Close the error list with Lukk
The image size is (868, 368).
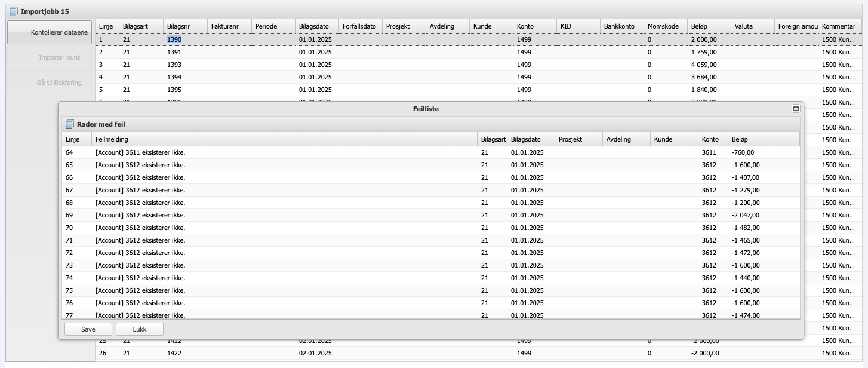[x=139, y=329]
